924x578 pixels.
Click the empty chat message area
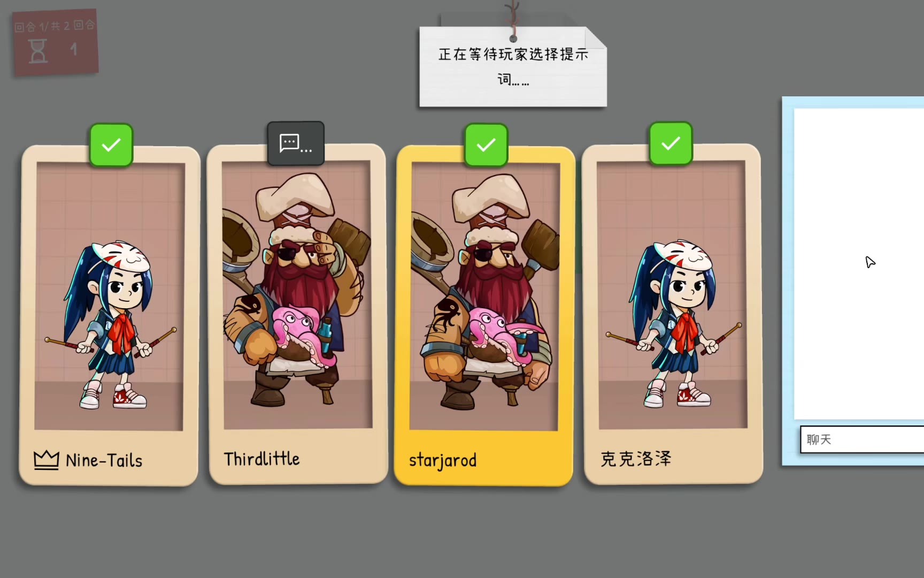pos(859,264)
